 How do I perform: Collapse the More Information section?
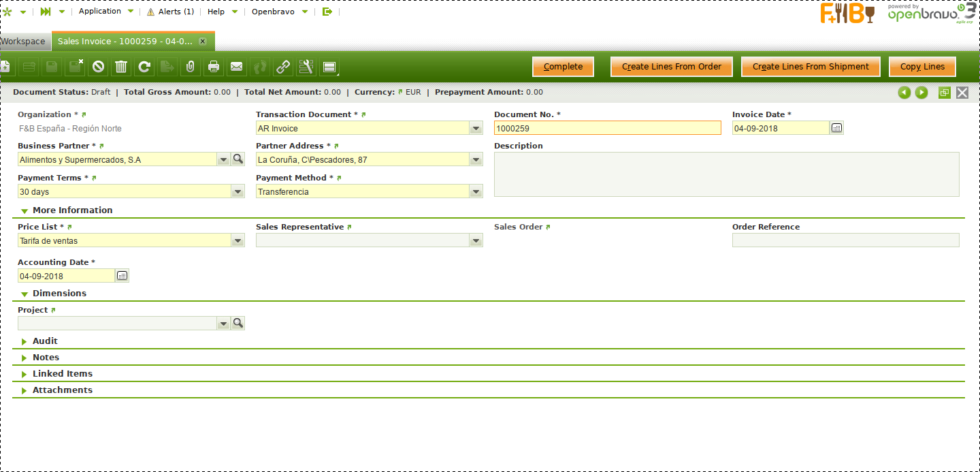[24, 211]
